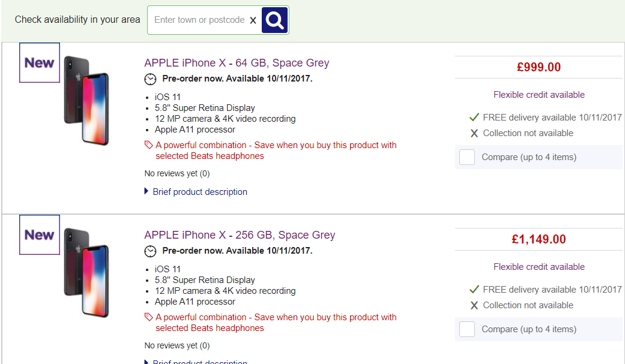Click the magnifying glass search button

coord(274,20)
